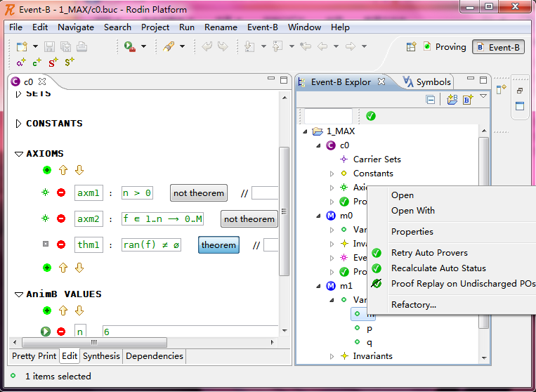Click the Undo arrow icon

click(x=207, y=46)
